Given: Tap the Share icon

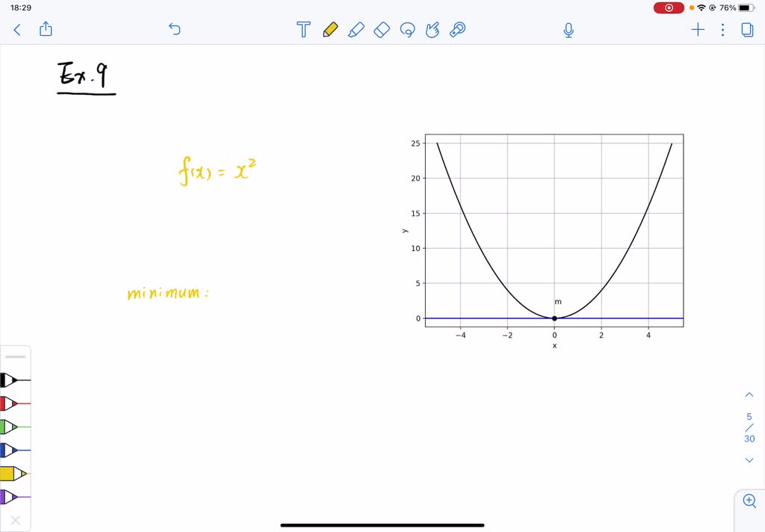Looking at the screenshot, I should (x=46, y=29).
